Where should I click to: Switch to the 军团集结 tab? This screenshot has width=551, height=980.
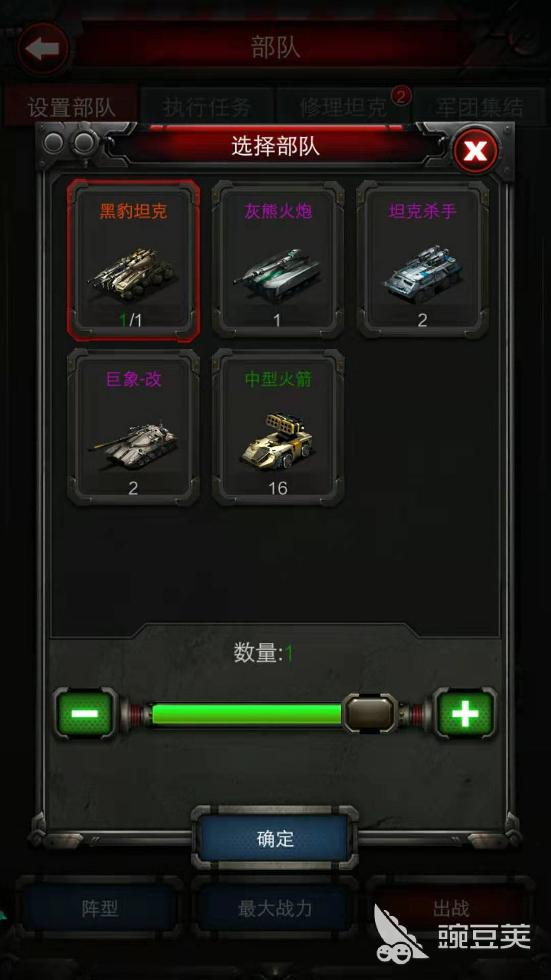[480, 108]
